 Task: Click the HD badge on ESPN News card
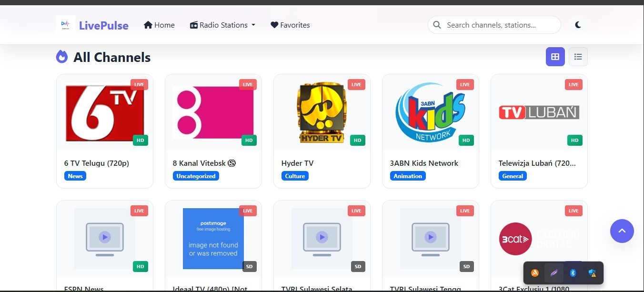pos(140,266)
